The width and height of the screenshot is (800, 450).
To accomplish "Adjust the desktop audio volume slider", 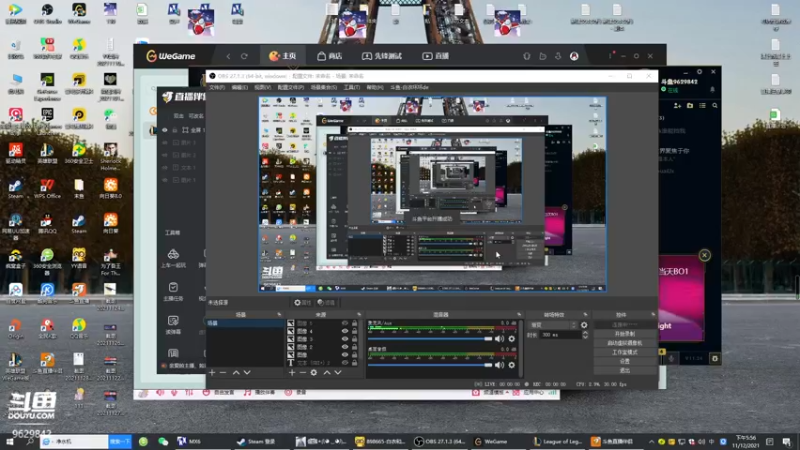I will [x=430, y=365].
